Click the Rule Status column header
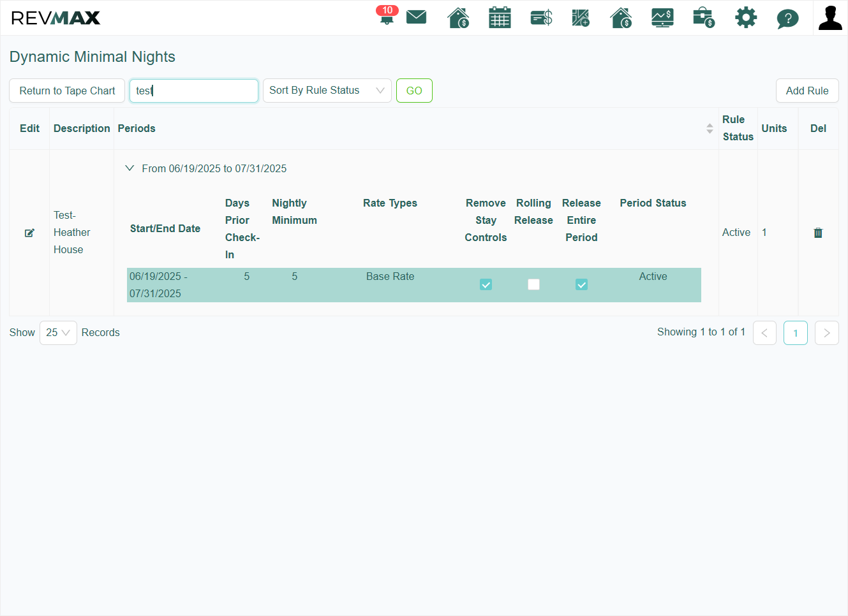848x616 pixels. pos(738,128)
